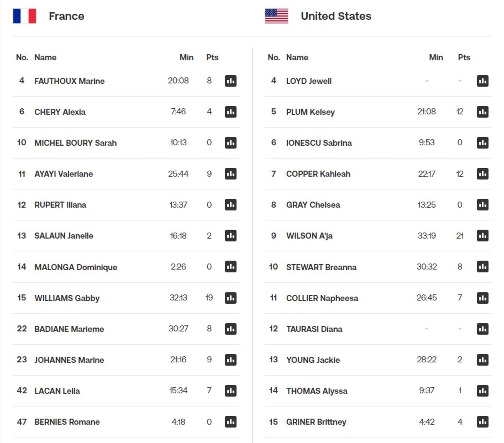504x443 pixels.
Task: Select player name COLLIER Napheesa
Action: (322, 298)
